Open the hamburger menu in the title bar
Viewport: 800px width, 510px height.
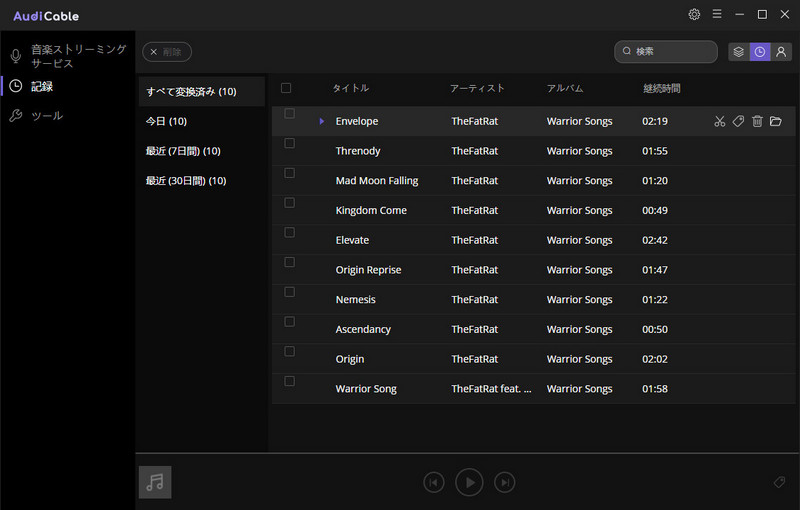(x=717, y=14)
